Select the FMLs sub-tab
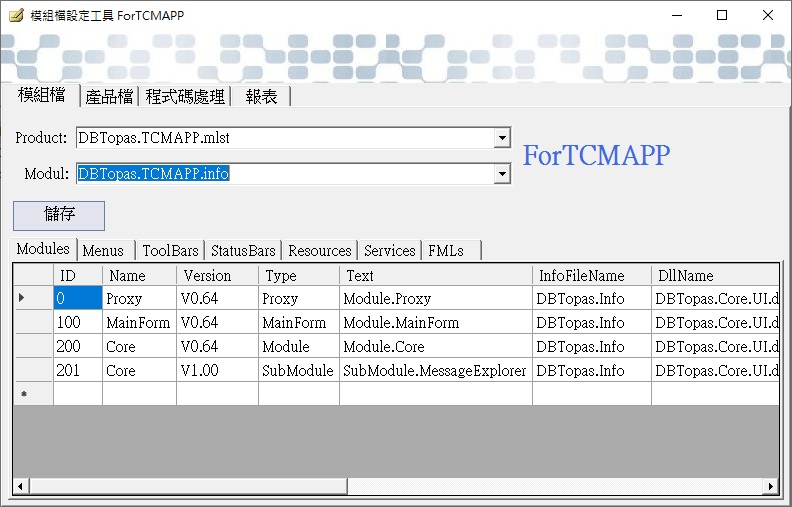The image size is (792, 507). (x=446, y=250)
